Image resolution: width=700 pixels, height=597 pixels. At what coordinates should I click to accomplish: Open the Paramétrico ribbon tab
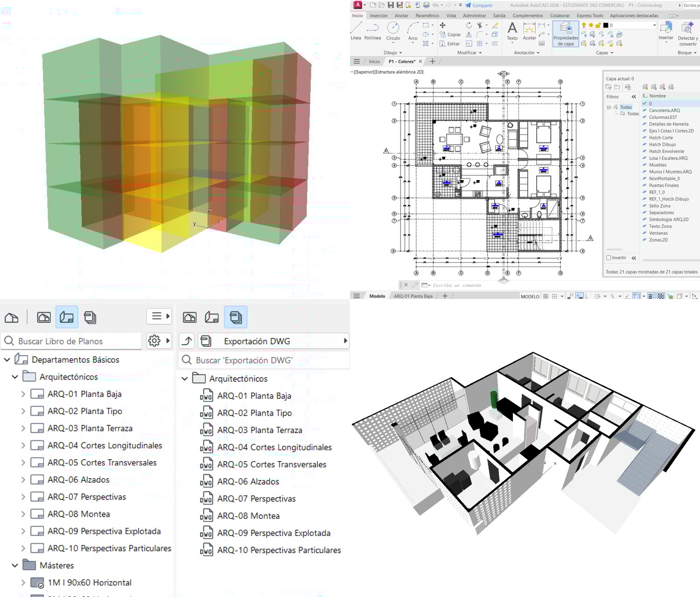click(x=427, y=15)
